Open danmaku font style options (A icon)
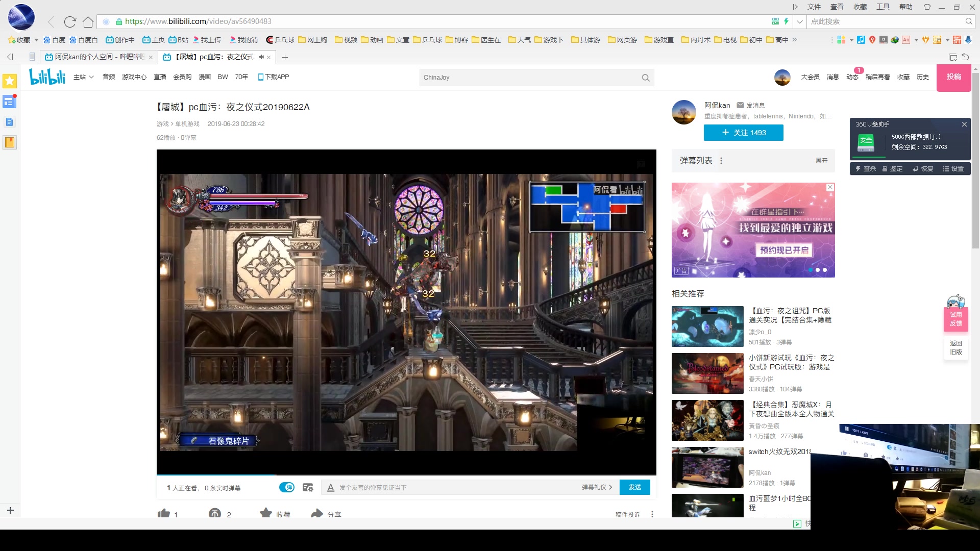This screenshot has height=551, width=980. (331, 487)
